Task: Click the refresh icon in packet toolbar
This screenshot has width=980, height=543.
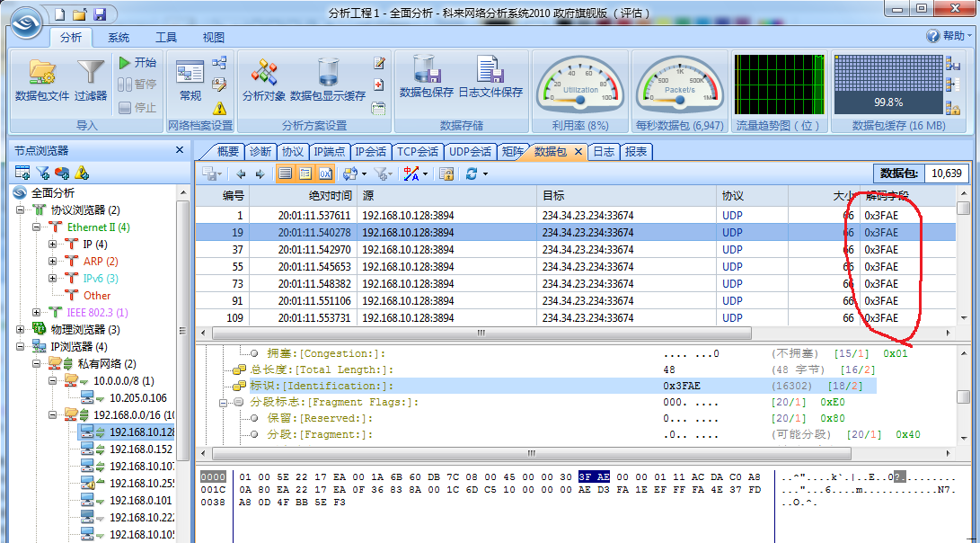Action: (472, 174)
